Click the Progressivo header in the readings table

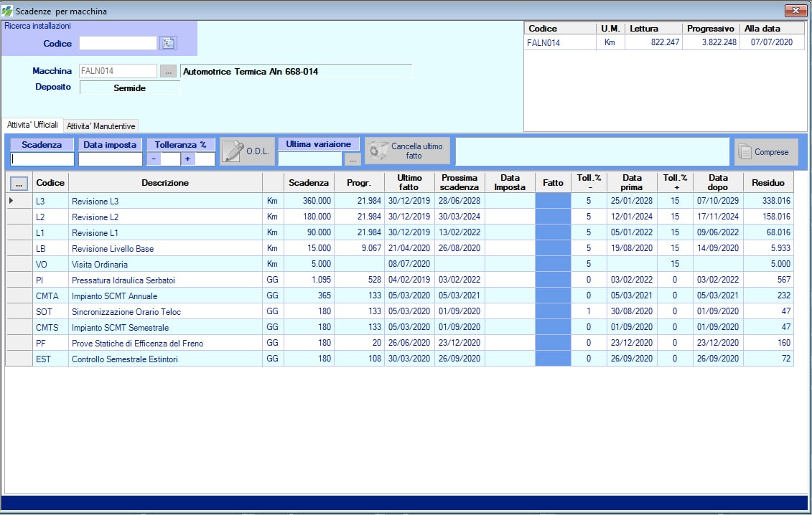coord(711,29)
